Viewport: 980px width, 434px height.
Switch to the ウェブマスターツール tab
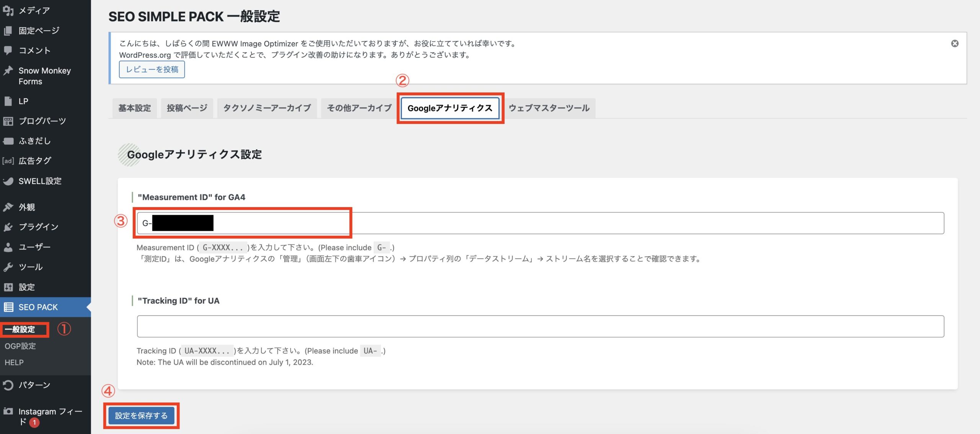tap(549, 108)
